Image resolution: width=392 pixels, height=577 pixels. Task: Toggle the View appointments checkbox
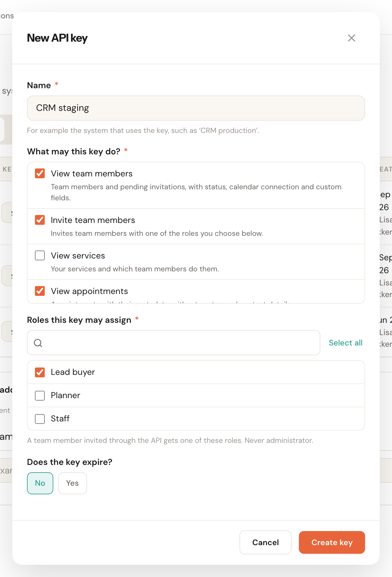pos(40,291)
